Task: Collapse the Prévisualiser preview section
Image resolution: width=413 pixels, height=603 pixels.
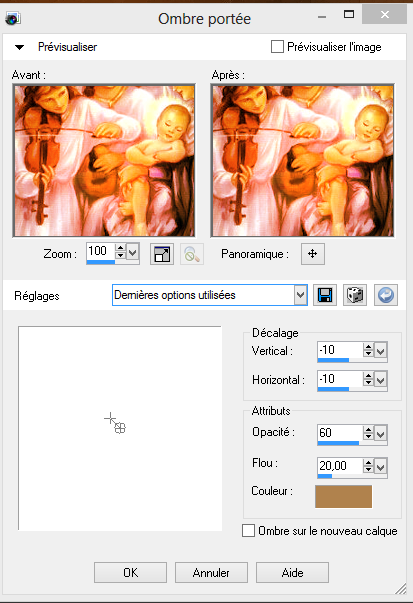Action: coord(19,47)
